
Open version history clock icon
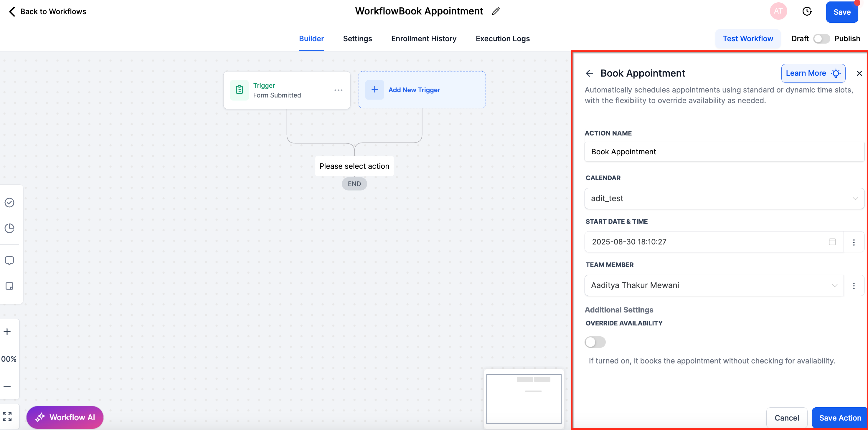[807, 11]
